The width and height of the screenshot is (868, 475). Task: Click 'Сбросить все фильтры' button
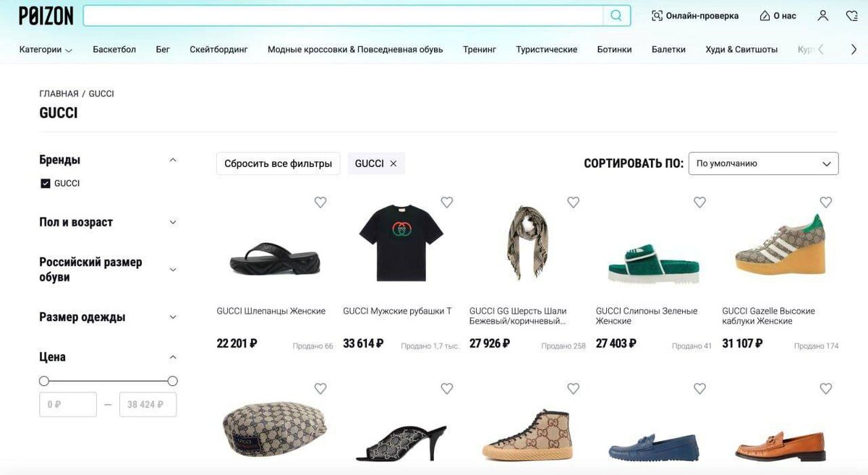(278, 163)
